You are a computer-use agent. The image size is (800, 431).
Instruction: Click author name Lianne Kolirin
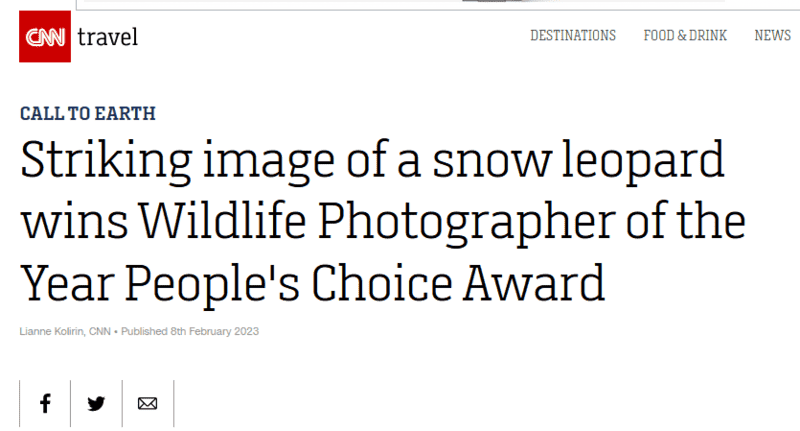pos(50,332)
